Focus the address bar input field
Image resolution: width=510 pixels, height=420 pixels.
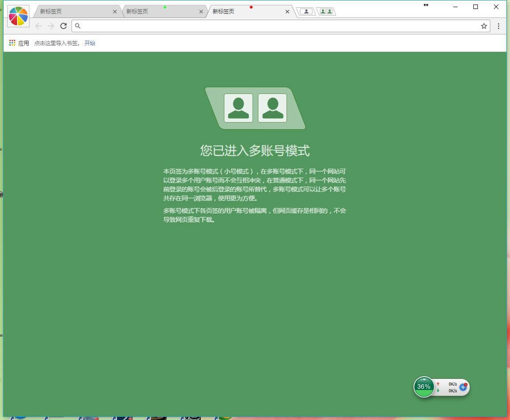tap(277, 26)
